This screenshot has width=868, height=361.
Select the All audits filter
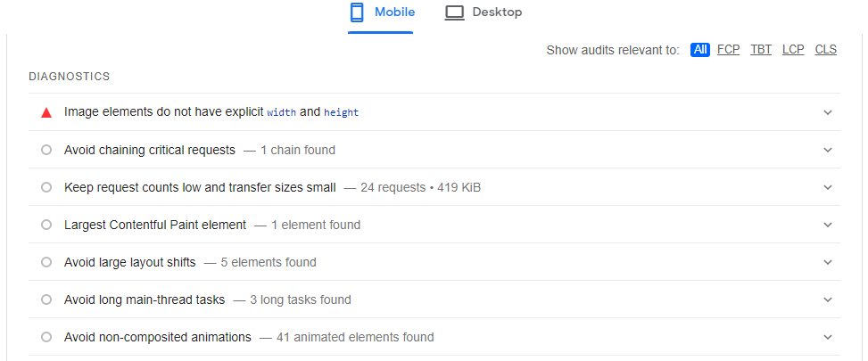[699, 50]
